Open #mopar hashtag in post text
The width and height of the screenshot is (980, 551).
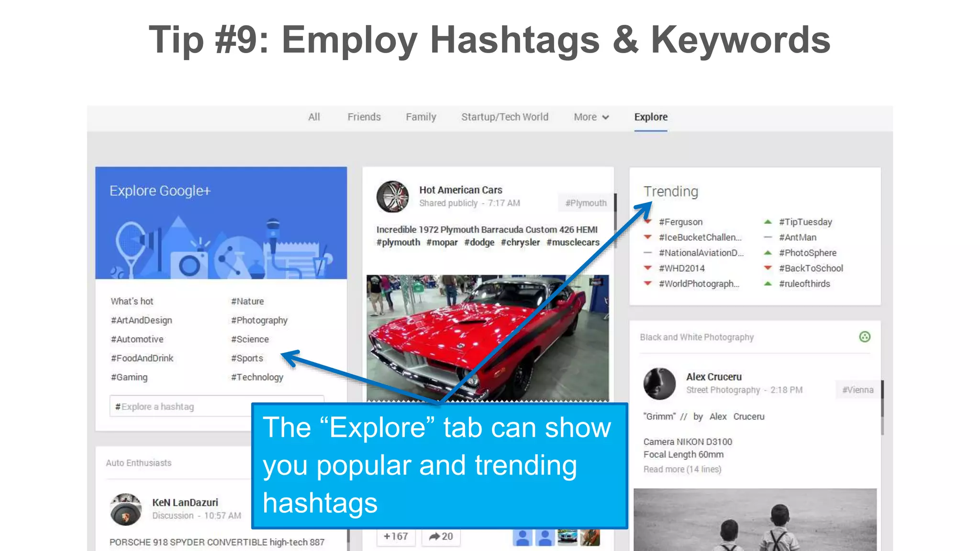coord(442,242)
